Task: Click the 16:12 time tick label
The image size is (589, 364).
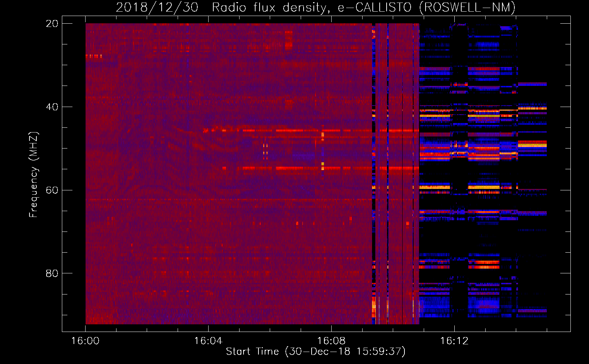Action: point(454,341)
